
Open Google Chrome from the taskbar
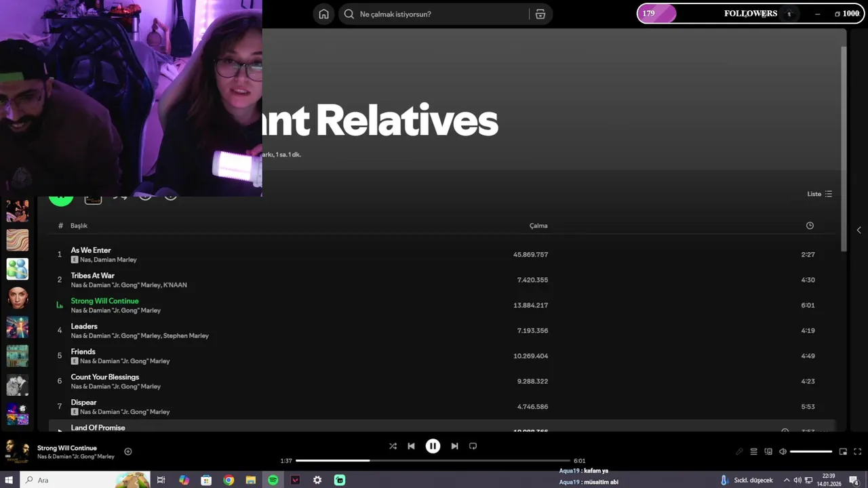point(229,480)
